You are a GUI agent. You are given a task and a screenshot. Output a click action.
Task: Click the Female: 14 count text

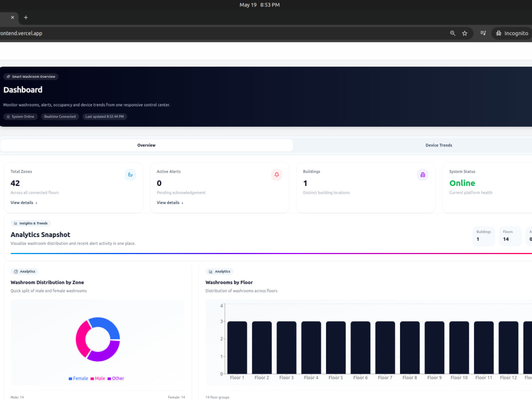click(177, 397)
